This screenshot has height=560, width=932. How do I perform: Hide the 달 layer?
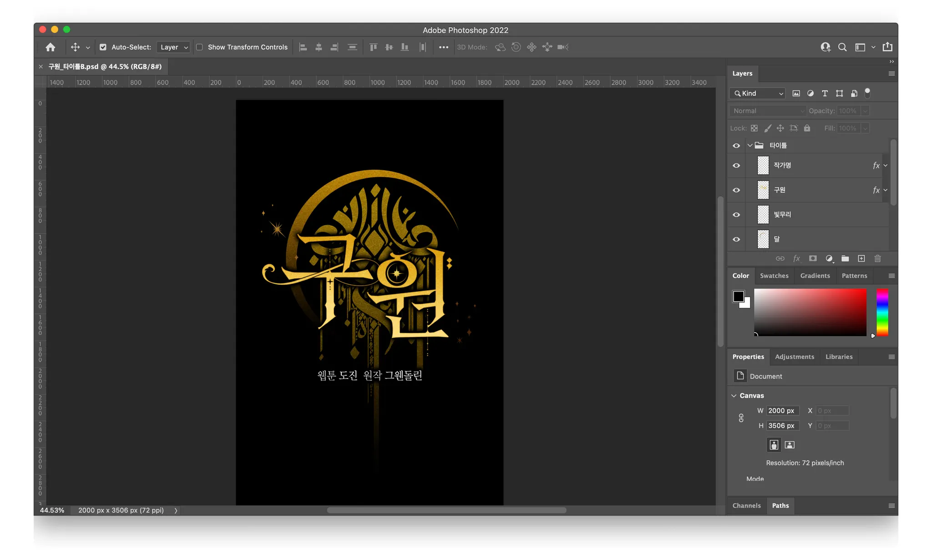point(736,239)
